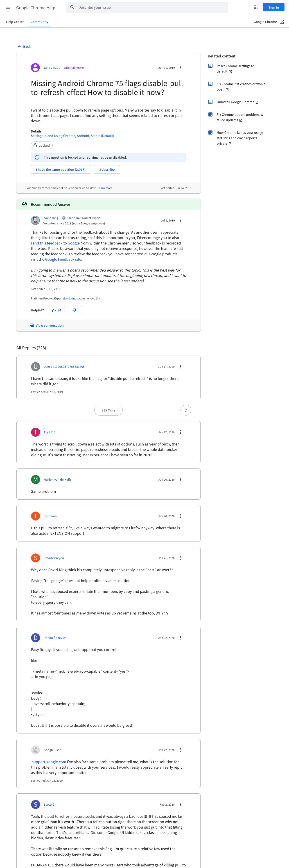Image resolution: width=289 pixels, height=868 pixels.
Task: Expand the 215 More replies
Action: click(108, 410)
